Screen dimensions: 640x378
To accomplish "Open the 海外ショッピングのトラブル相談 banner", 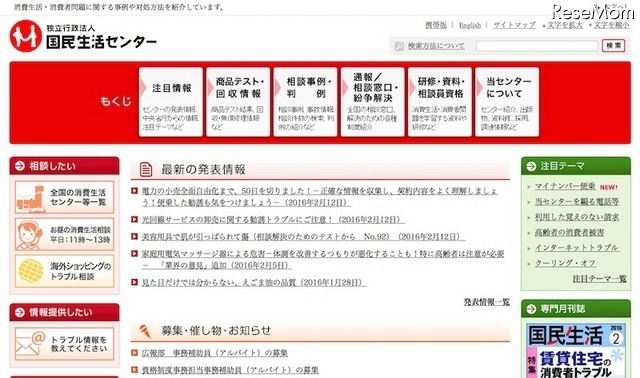I will coord(64,271).
